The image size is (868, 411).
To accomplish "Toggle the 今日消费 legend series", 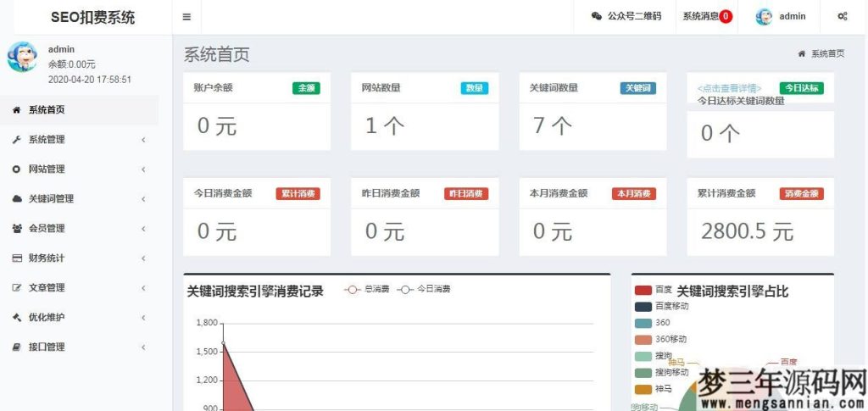I will [x=424, y=289].
